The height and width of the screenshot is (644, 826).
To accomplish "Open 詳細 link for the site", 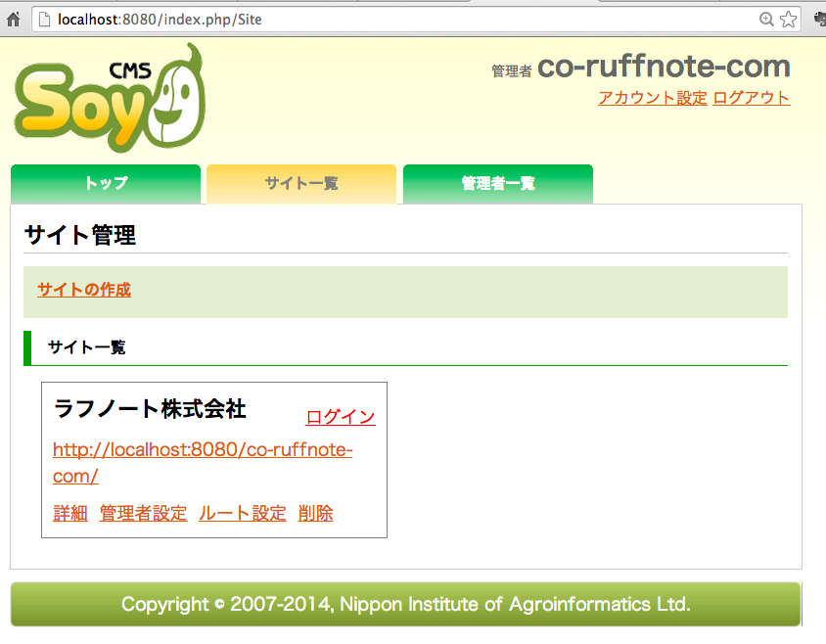I will pyautogui.click(x=70, y=513).
